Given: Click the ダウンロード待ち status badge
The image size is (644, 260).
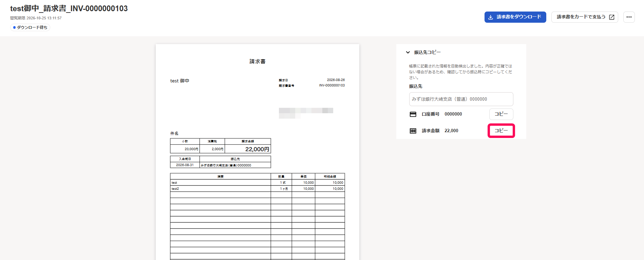Looking at the screenshot, I should pyautogui.click(x=30, y=27).
